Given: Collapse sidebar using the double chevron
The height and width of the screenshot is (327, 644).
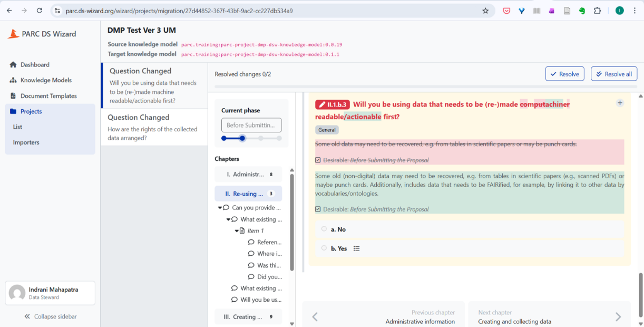Looking at the screenshot, I should click(27, 316).
